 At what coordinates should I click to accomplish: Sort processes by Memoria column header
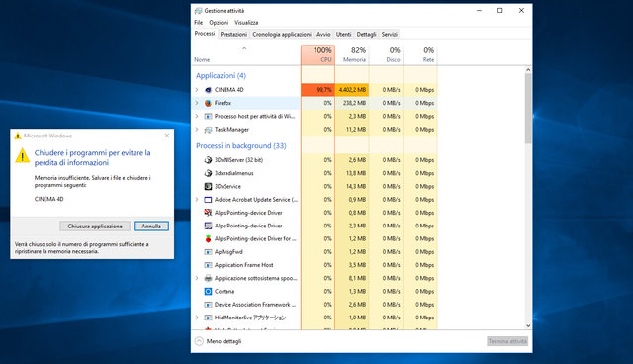352,54
